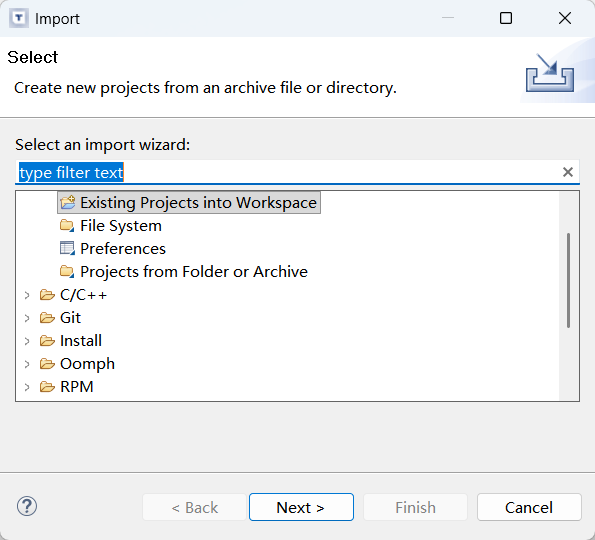
Task: Expand the Git category
Action: click(27, 318)
